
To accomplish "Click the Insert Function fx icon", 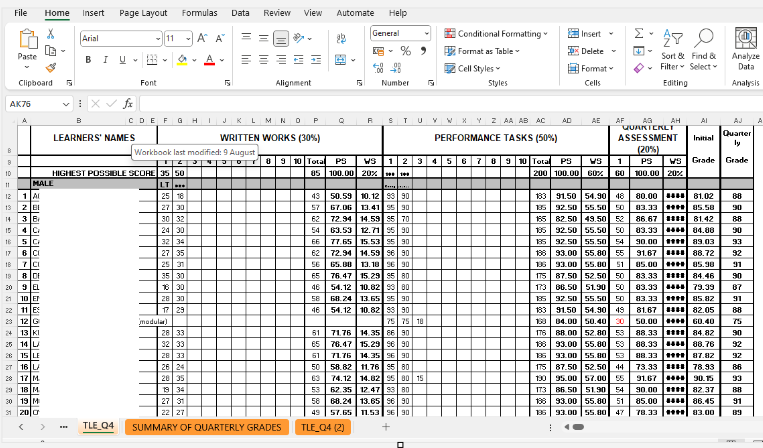I will [127, 104].
